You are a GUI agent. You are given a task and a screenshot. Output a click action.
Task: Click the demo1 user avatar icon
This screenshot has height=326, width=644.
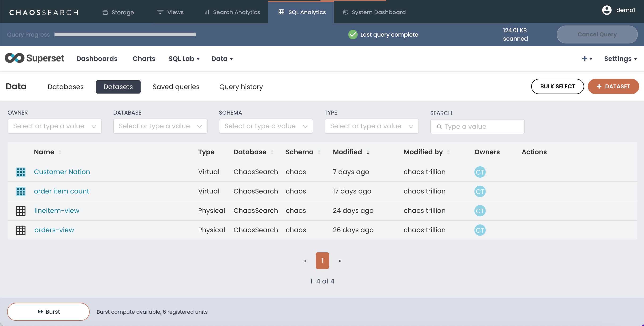(607, 10)
